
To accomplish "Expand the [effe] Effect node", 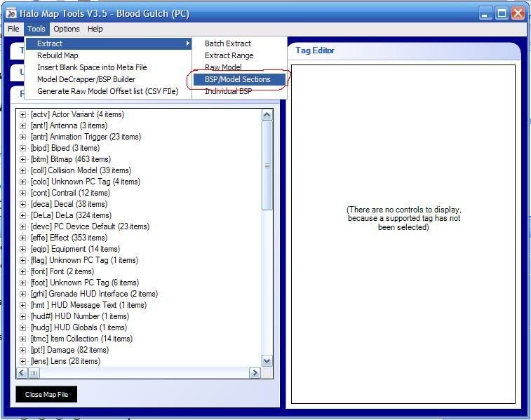I will [x=22, y=238].
